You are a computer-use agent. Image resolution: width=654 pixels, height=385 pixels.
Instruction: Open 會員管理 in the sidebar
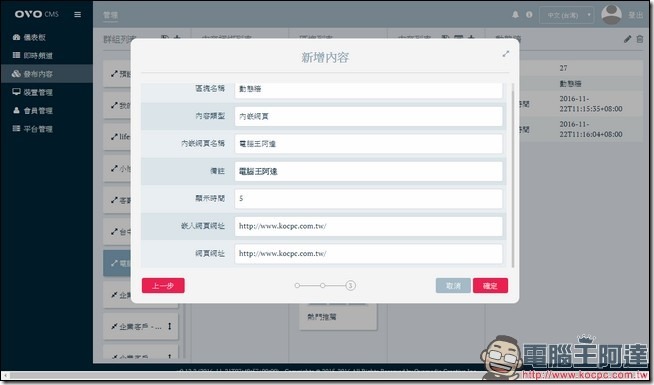[x=33, y=111]
